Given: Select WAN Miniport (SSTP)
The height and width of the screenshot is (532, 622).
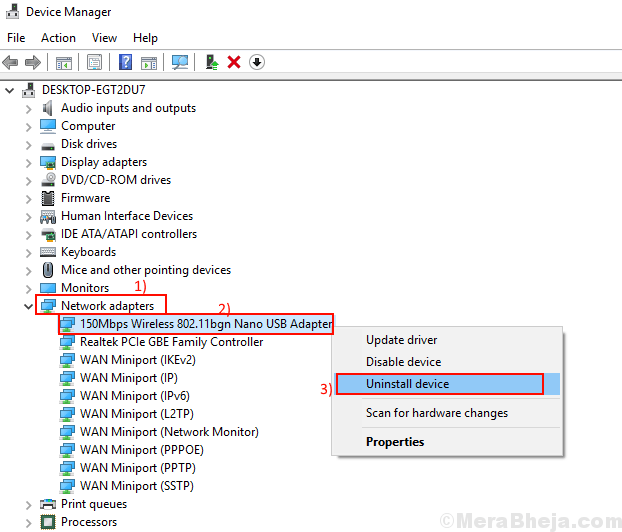Looking at the screenshot, I should tap(136, 486).
